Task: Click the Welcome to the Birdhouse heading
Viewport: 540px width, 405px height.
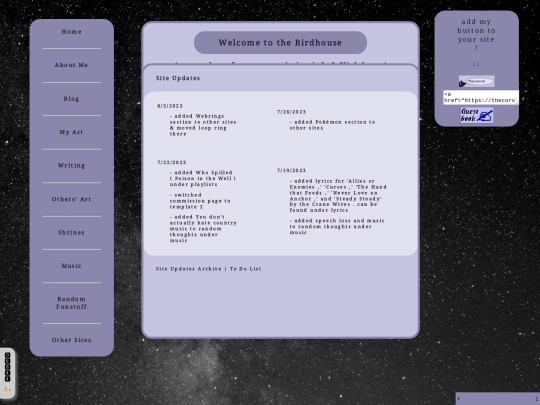Action: click(280, 43)
